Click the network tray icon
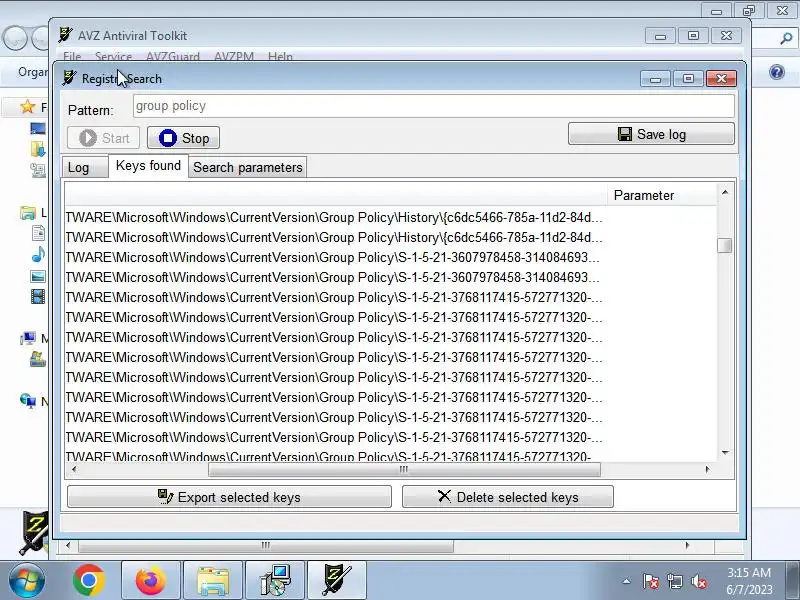Screen dimensions: 800x600 (x=675, y=581)
